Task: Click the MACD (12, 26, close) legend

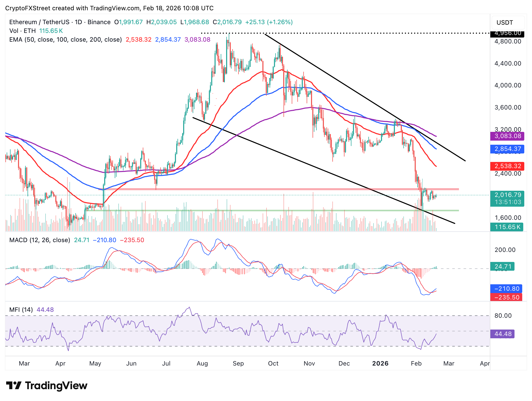Action: coord(40,240)
